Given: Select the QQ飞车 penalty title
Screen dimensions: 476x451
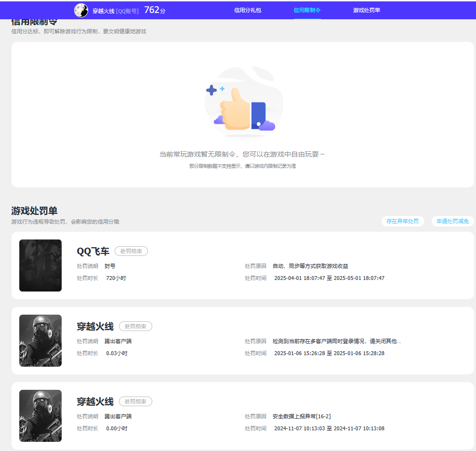Looking at the screenshot, I should click(93, 252).
